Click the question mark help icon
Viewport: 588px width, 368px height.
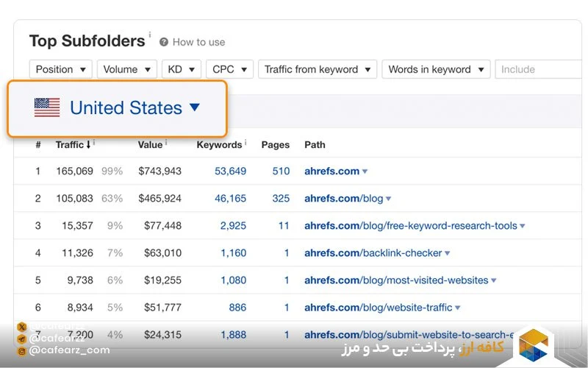[163, 42]
